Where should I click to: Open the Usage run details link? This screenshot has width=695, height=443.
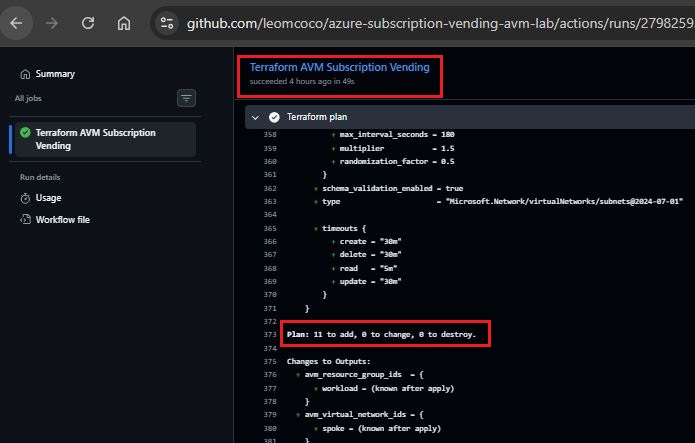pos(48,198)
